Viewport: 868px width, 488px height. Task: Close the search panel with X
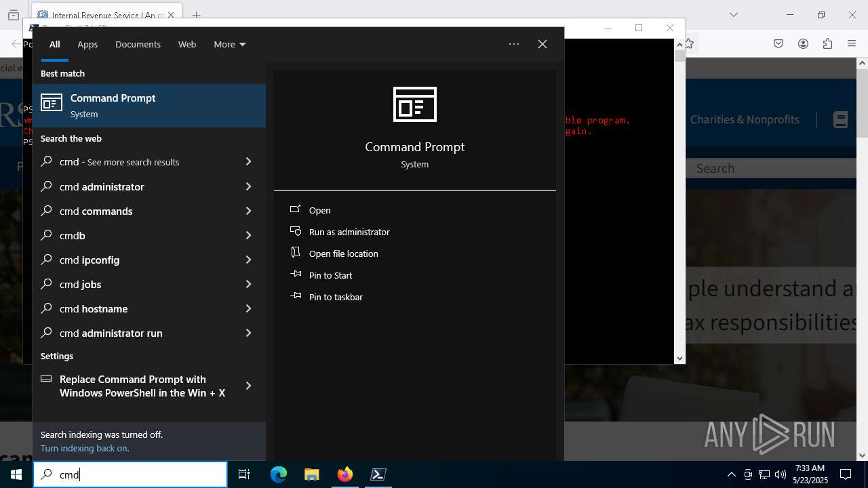[x=542, y=44]
